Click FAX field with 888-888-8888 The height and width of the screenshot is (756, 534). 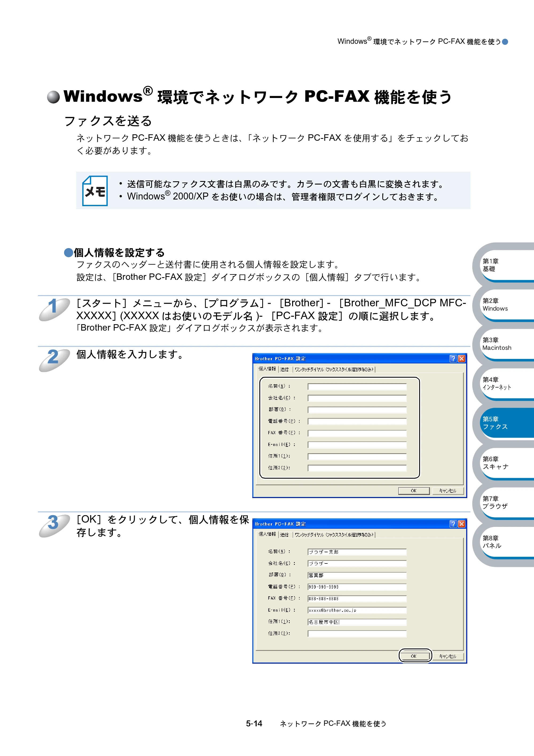[x=357, y=599]
